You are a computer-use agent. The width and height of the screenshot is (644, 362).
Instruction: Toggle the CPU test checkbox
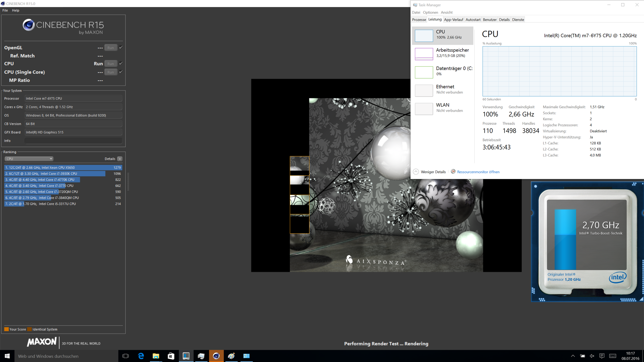[x=121, y=63]
